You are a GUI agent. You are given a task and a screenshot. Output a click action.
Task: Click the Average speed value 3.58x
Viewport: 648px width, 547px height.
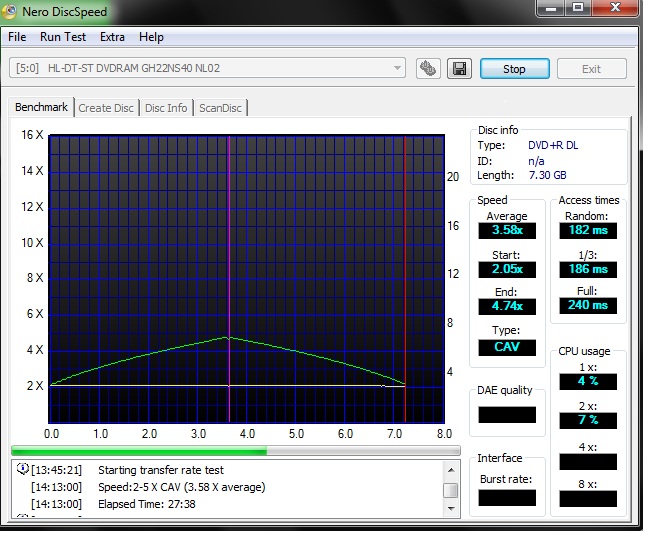pos(507,230)
